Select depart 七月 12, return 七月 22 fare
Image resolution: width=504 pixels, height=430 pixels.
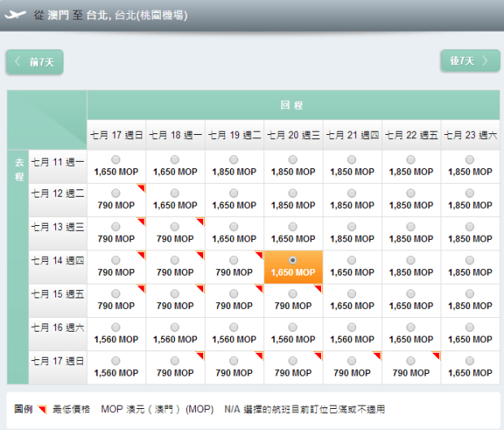[411, 193]
